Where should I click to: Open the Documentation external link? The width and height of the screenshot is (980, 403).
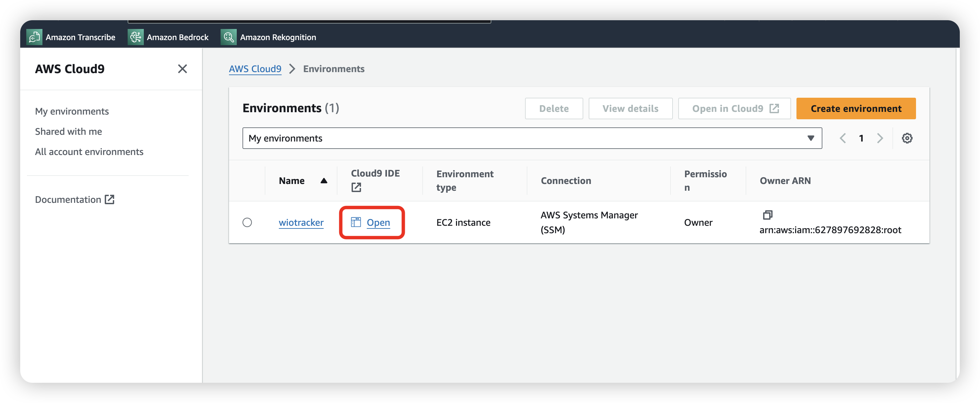click(x=75, y=199)
